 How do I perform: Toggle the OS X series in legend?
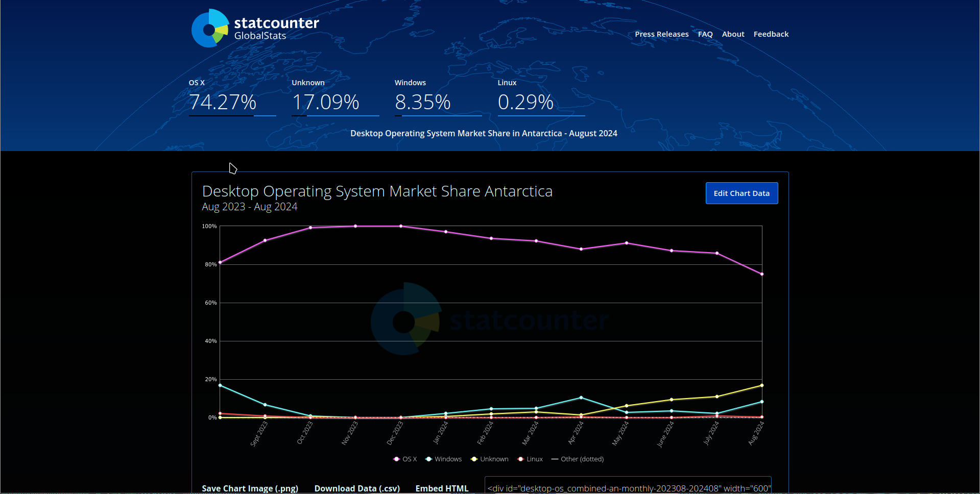pos(405,459)
